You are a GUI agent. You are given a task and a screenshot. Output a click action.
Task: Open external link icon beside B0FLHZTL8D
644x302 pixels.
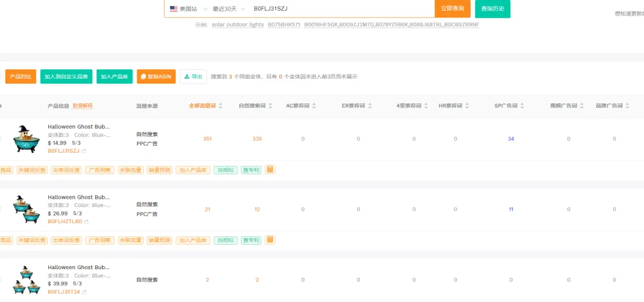pos(86,221)
